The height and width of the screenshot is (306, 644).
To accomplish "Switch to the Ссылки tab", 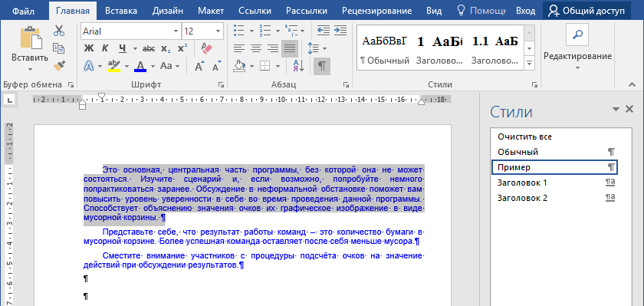I will 255,11.
